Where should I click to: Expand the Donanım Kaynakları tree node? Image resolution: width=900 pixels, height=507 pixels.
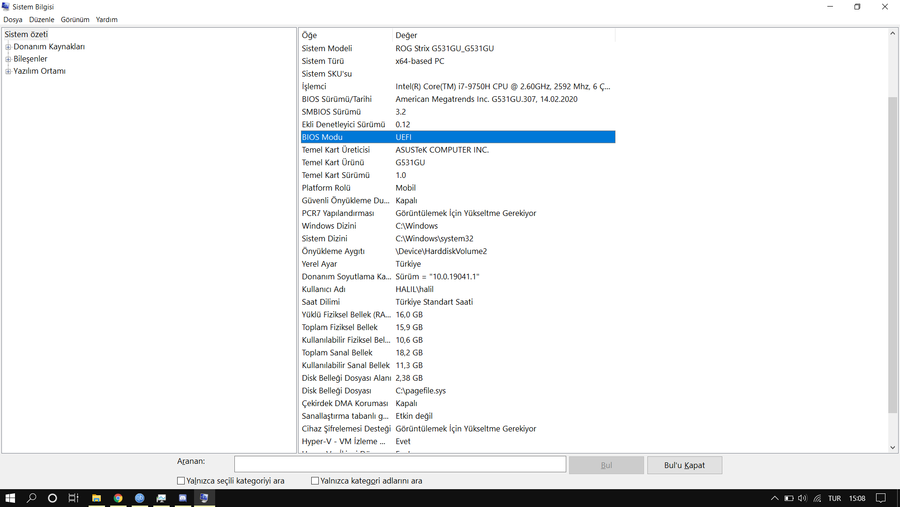point(8,47)
